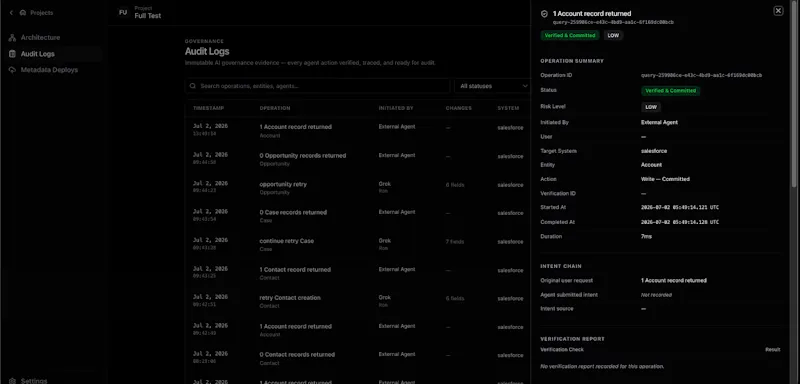Click the Metadata Deploys cloud icon
The image size is (800, 384).
pos(12,70)
